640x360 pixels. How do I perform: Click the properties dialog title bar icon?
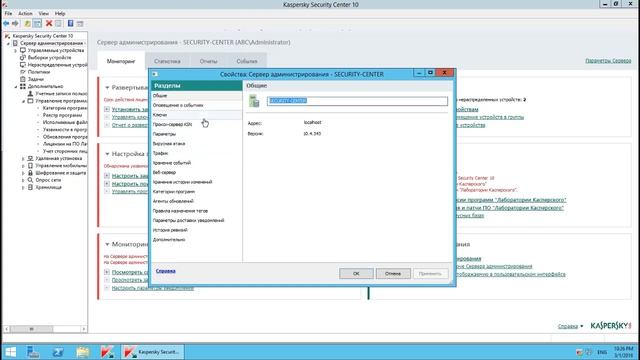click(x=155, y=74)
